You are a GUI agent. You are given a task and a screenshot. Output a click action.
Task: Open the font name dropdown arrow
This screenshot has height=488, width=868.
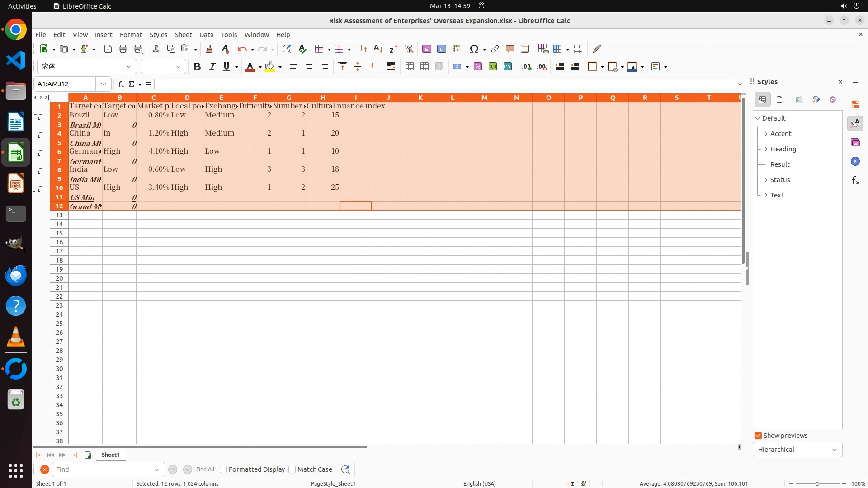click(129, 67)
